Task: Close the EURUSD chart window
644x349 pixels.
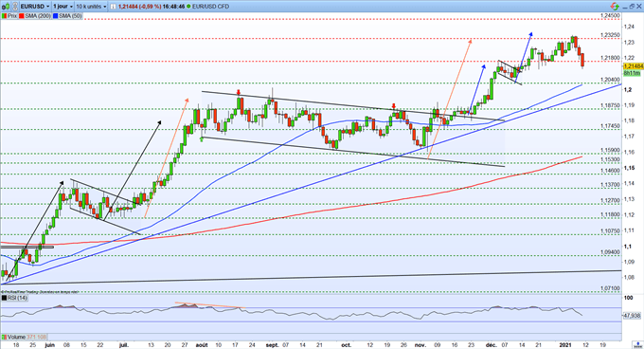Action: [638, 7]
